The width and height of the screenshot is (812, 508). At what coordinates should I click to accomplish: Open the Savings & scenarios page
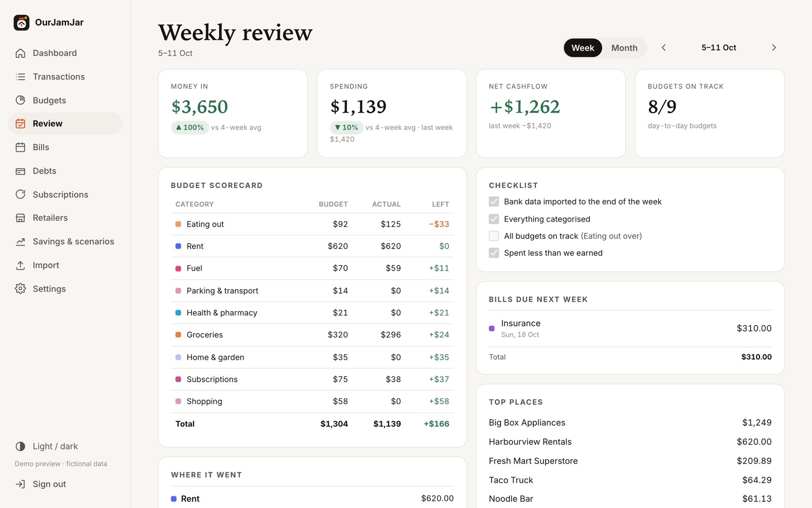65,242
